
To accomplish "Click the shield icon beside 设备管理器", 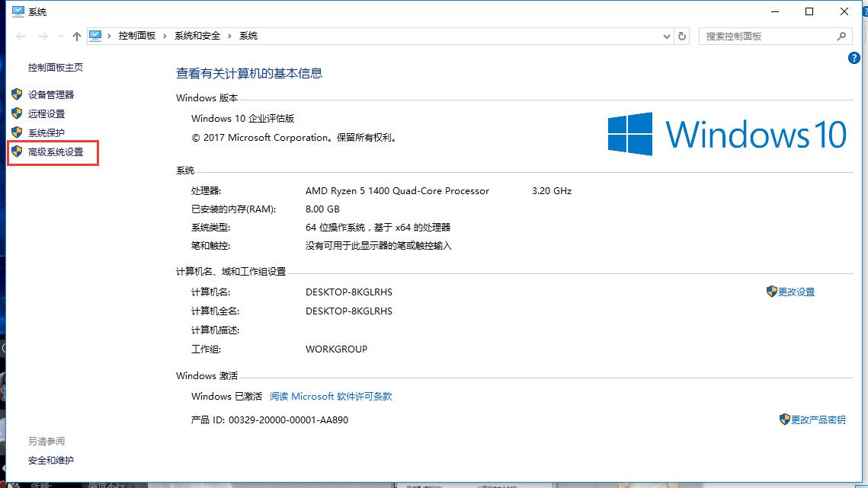I will click(x=17, y=94).
